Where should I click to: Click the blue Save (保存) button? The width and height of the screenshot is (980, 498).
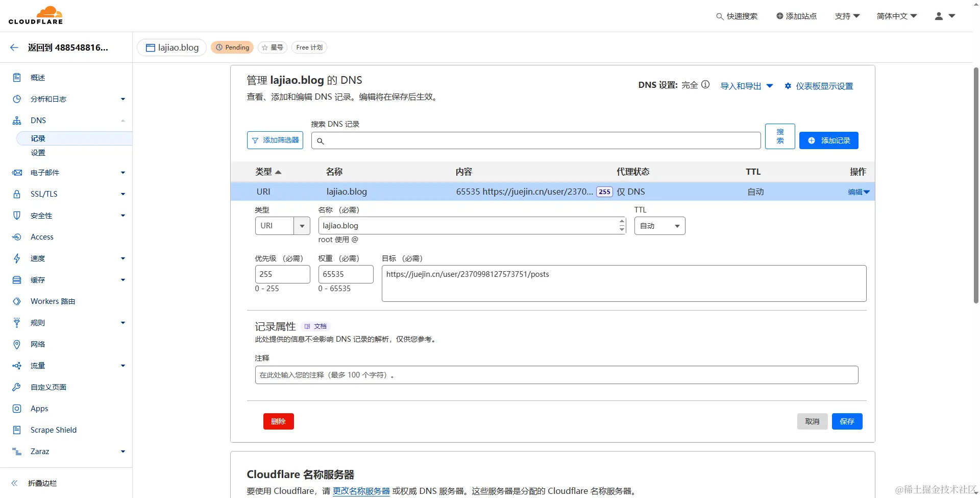coord(847,421)
